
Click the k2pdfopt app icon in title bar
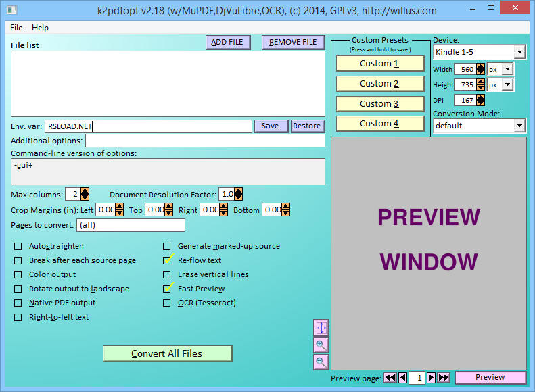[x=12, y=10]
